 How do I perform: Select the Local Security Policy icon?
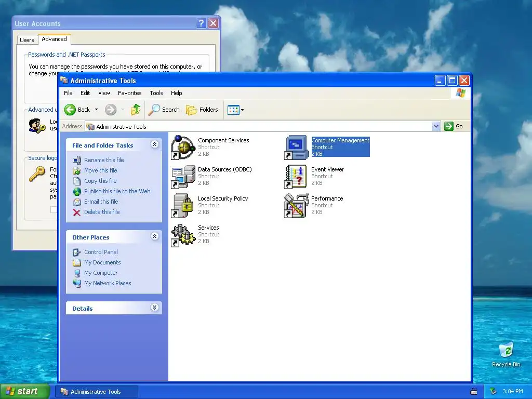tap(183, 206)
